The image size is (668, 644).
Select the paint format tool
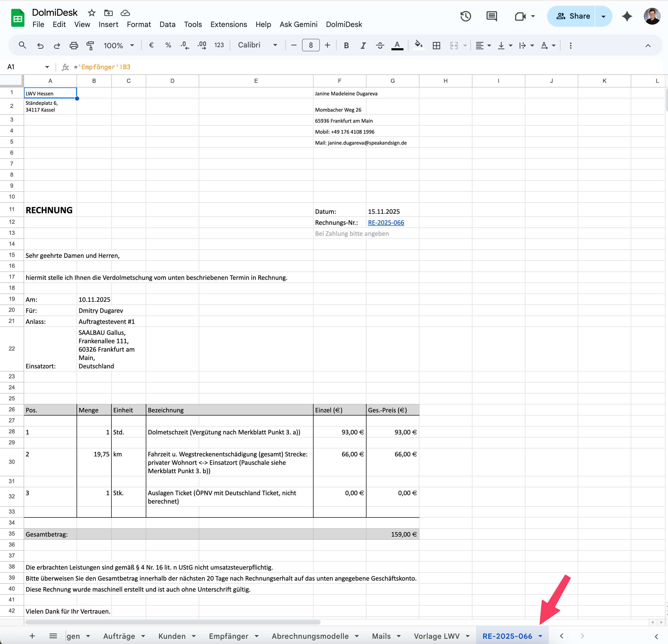pos(90,45)
